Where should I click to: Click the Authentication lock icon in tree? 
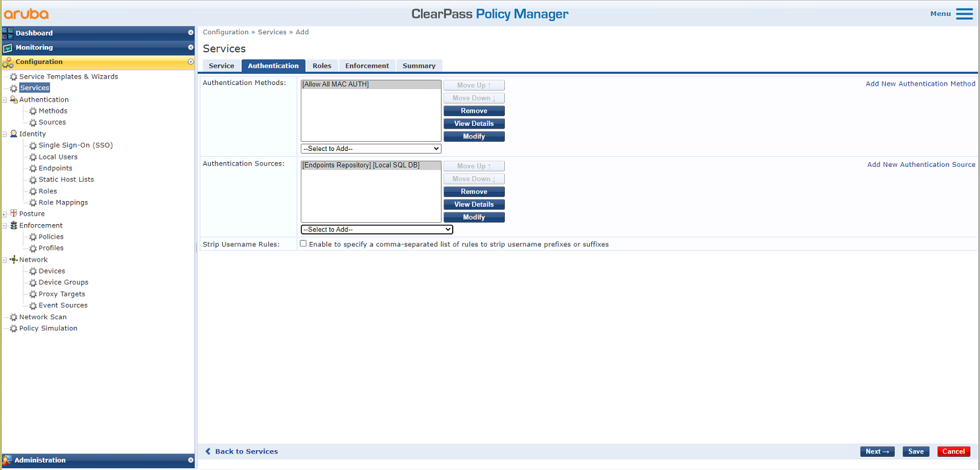(x=13, y=100)
